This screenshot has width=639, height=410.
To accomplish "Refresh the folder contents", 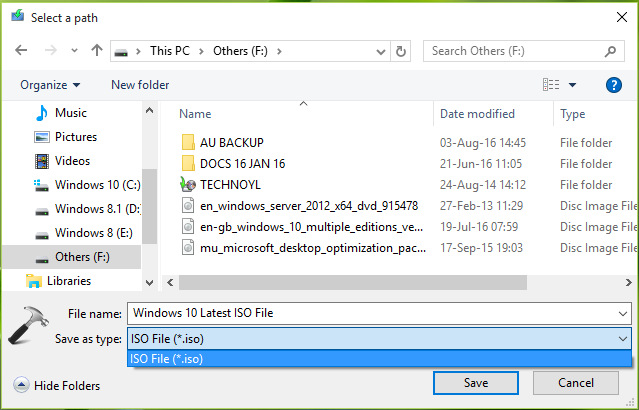I will 401,51.
